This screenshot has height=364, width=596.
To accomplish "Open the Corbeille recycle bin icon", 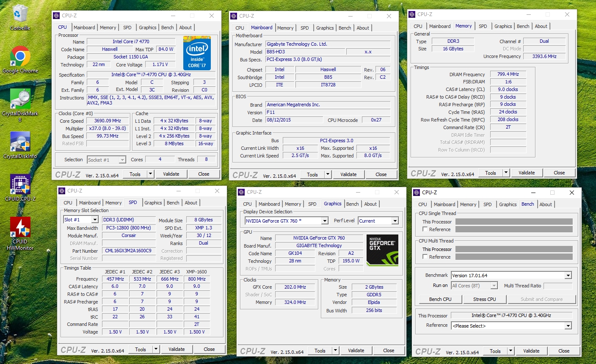I will click(20, 16).
